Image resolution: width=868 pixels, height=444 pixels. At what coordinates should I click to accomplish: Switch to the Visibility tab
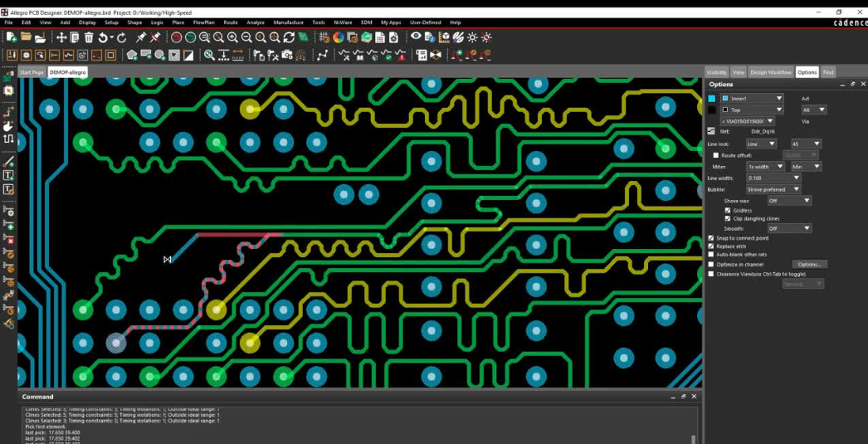click(716, 73)
